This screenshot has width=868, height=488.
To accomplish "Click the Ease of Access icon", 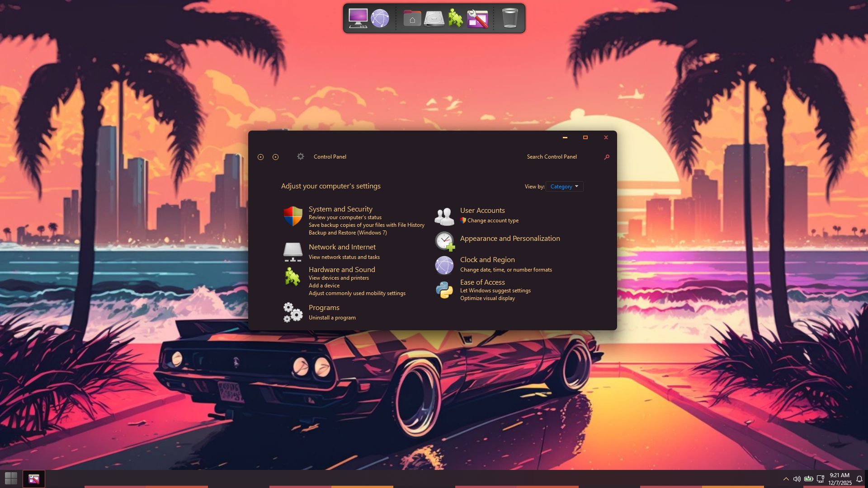I will [x=444, y=290].
